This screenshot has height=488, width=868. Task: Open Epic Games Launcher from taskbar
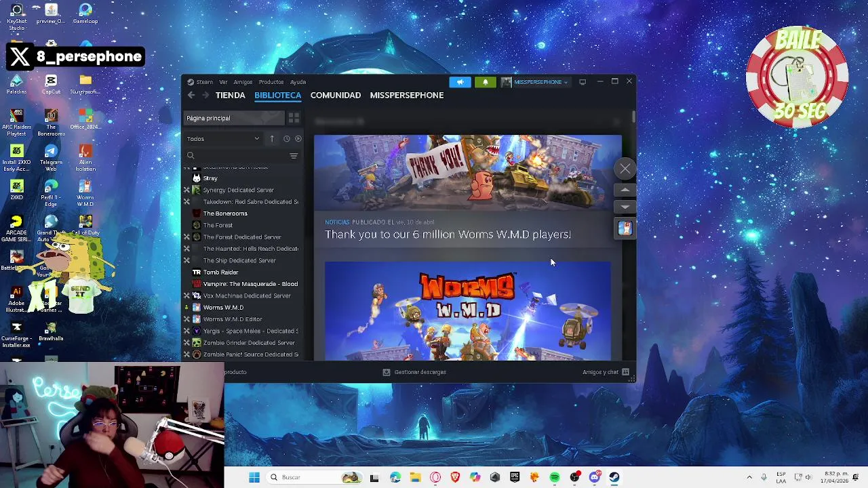tap(515, 477)
